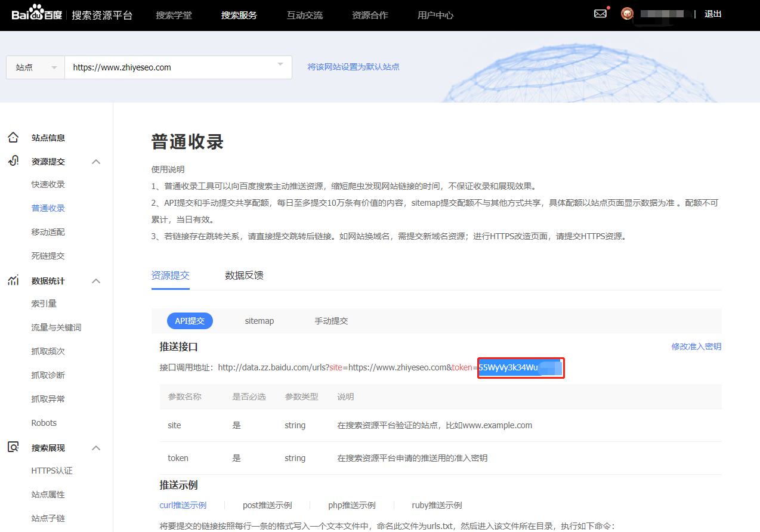Click 退出 to log out

(713, 14)
